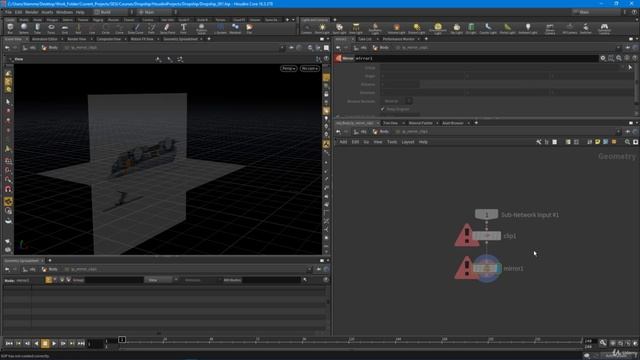Viewport: 640px width, 360px height.
Task: Expand the scene view path dropdown
Action: pyautogui.click(x=282, y=48)
